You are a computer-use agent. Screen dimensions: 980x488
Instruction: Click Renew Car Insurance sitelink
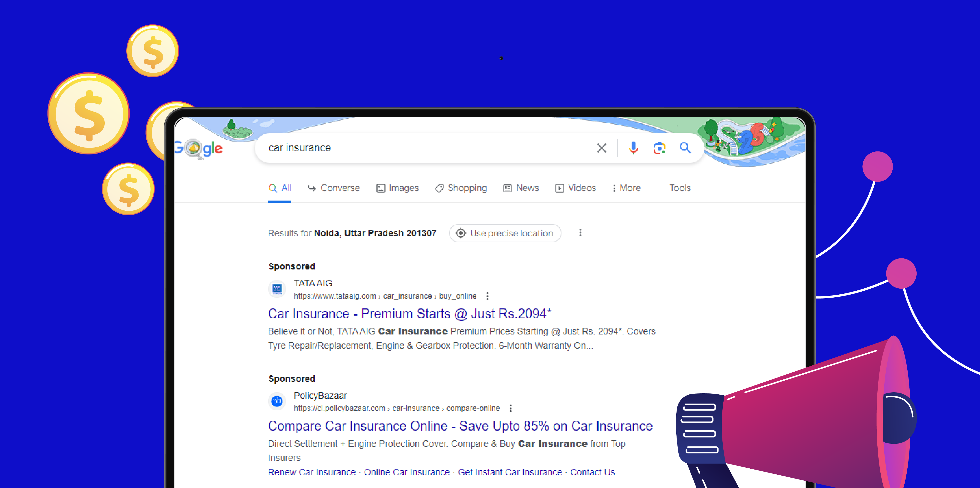pyautogui.click(x=312, y=472)
